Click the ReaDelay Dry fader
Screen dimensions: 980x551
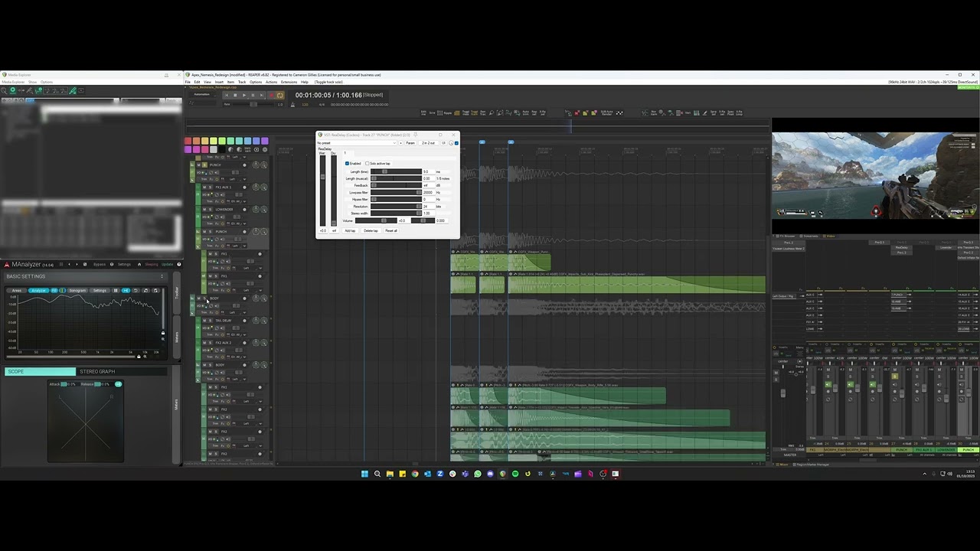[334, 191]
